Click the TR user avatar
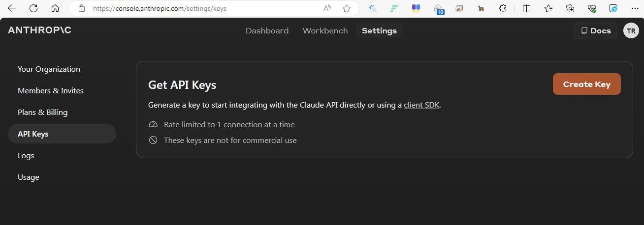This screenshot has width=644, height=225. click(631, 30)
